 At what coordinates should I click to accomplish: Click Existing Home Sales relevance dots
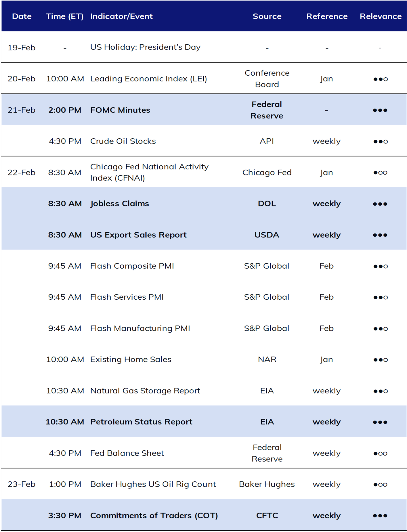[380, 360]
